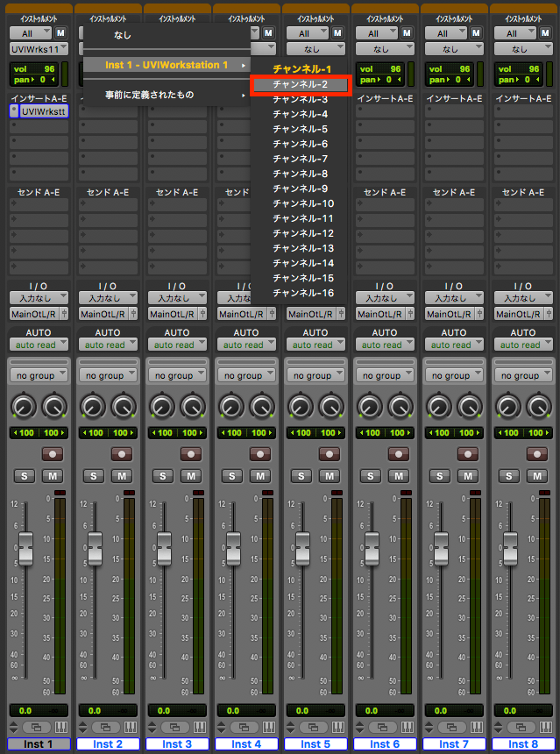The width and height of the screenshot is (560, 754).
Task: Mute the Inst 6 track
Action: [x=399, y=476]
